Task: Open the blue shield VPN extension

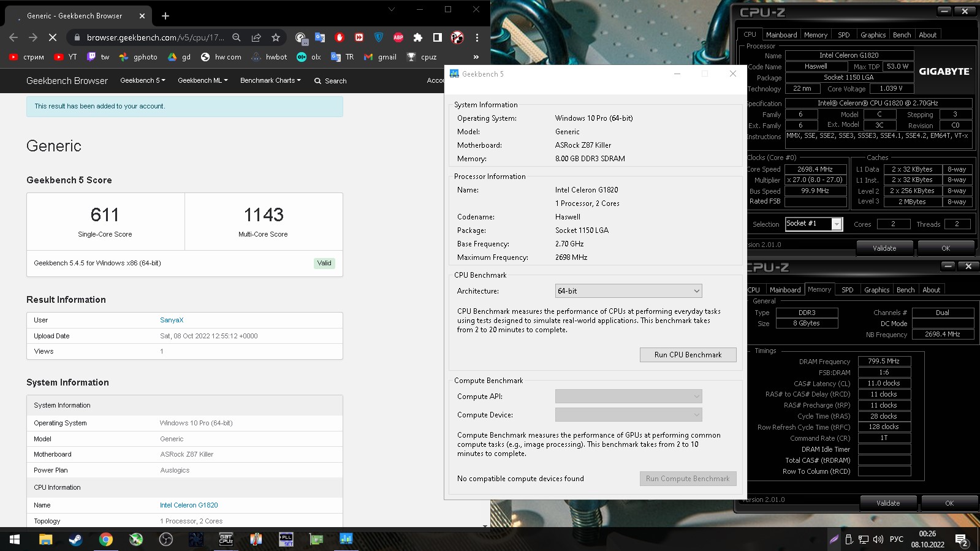Action: point(379,37)
